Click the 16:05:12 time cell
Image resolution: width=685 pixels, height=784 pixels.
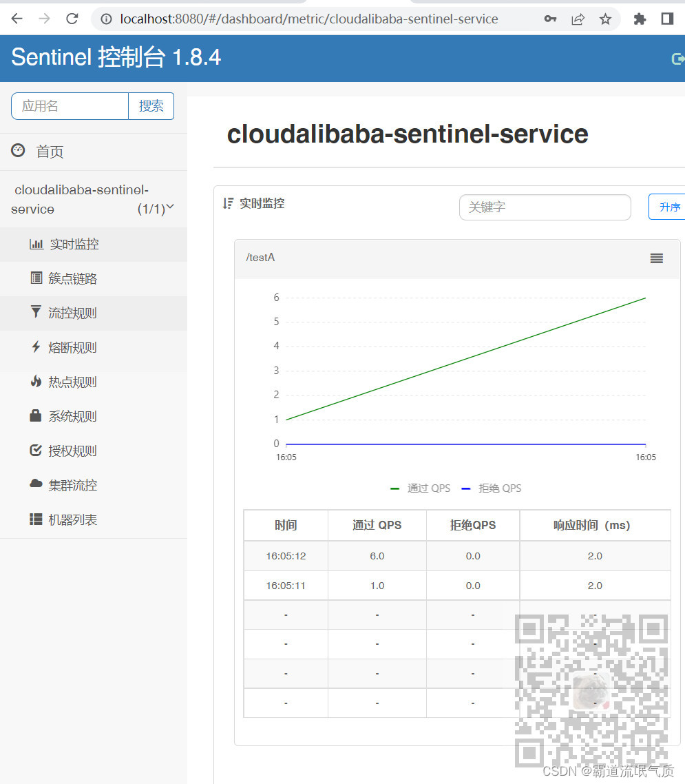click(x=286, y=556)
